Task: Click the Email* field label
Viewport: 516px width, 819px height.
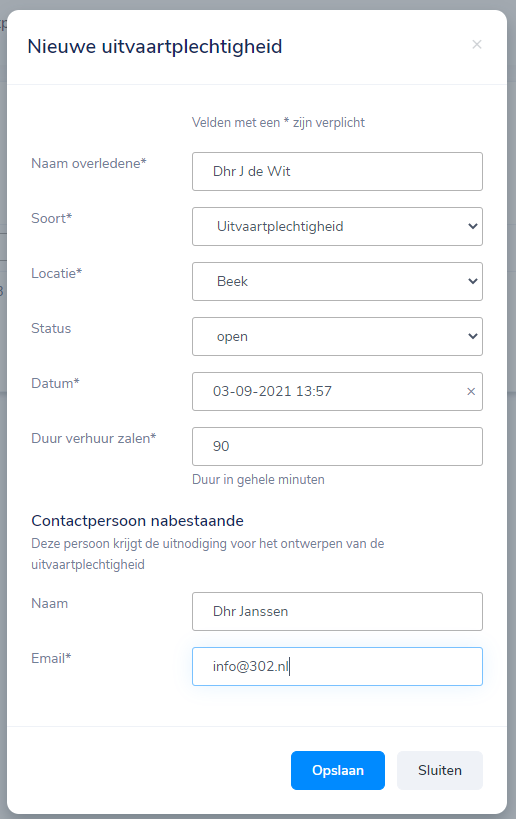Action: coord(51,658)
